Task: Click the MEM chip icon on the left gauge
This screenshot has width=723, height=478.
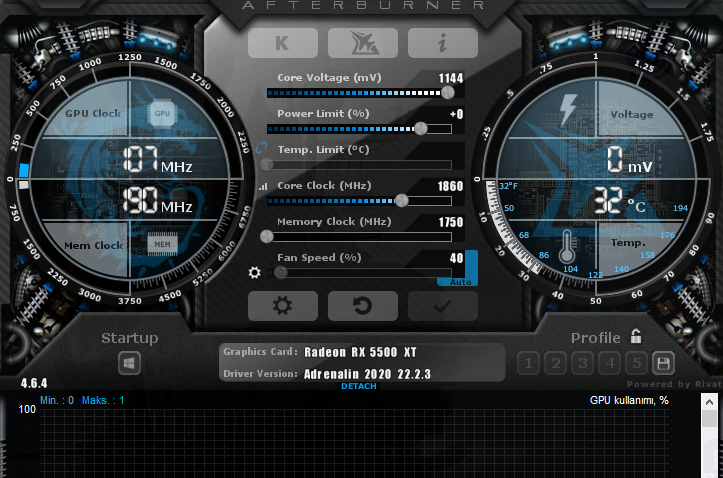Action: click(x=162, y=244)
